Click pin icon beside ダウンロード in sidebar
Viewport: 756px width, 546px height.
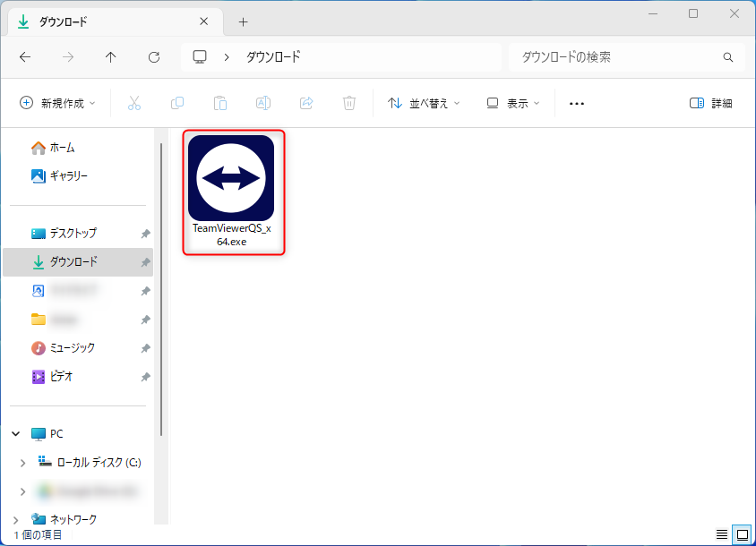[x=145, y=262]
